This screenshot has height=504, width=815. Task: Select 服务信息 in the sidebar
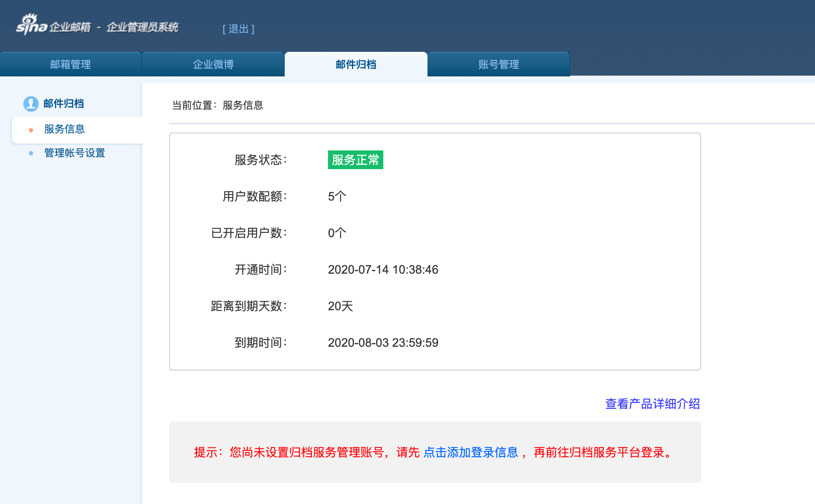(65, 129)
